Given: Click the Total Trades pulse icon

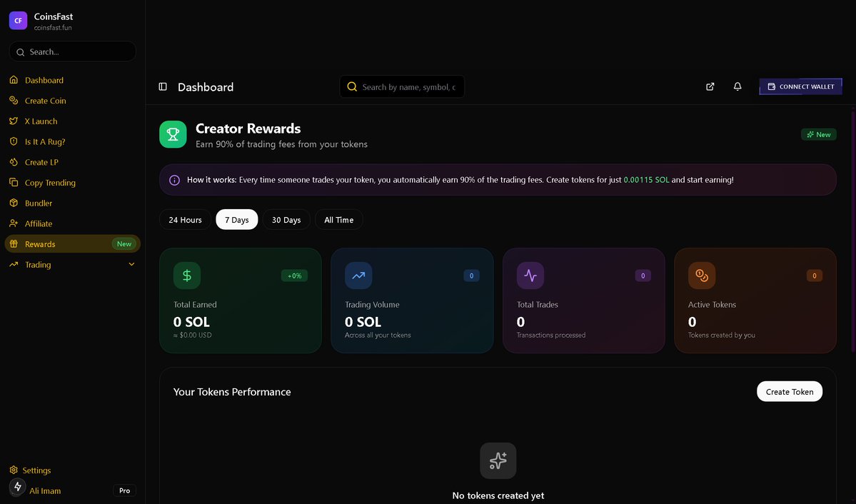Looking at the screenshot, I should 530,276.
